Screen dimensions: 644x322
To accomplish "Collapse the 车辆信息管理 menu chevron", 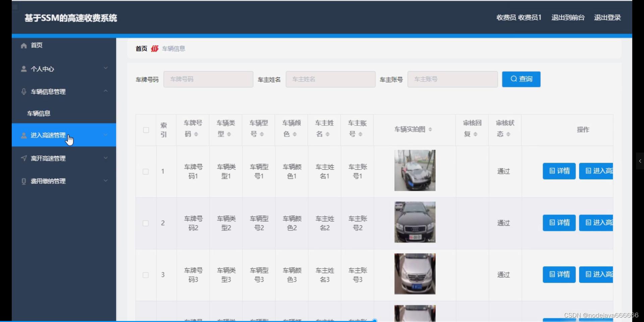I will (x=106, y=91).
